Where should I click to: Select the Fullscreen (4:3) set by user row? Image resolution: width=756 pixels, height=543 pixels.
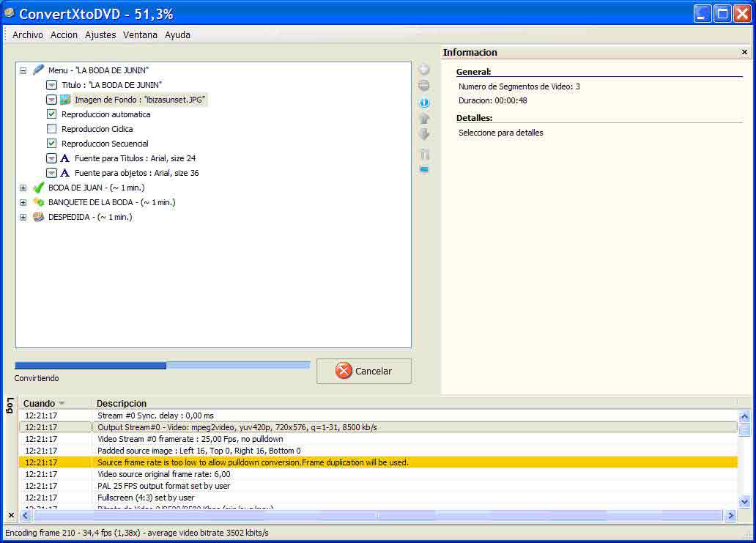click(378, 498)
